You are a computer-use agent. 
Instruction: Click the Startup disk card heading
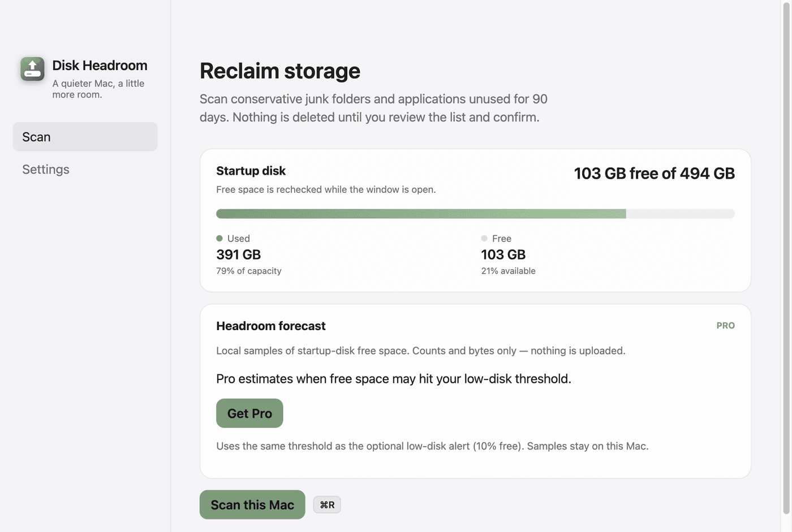[x=251, y=171]
